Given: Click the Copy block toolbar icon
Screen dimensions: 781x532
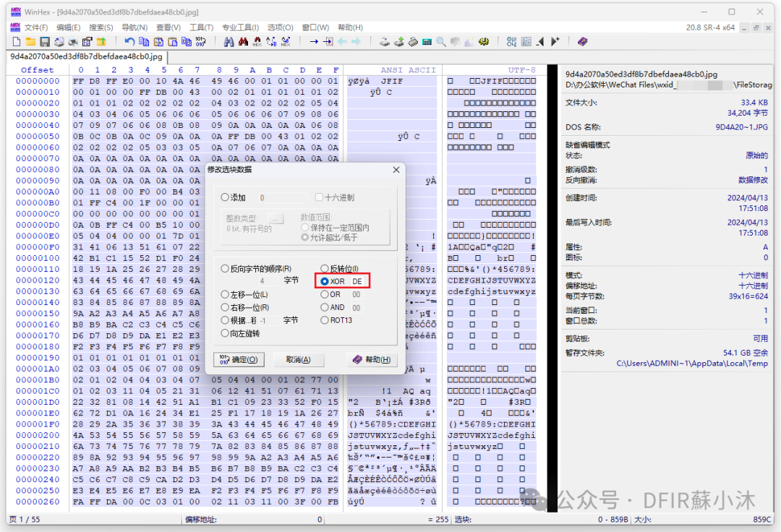Looking at the screenshot, I should [144, 42].
